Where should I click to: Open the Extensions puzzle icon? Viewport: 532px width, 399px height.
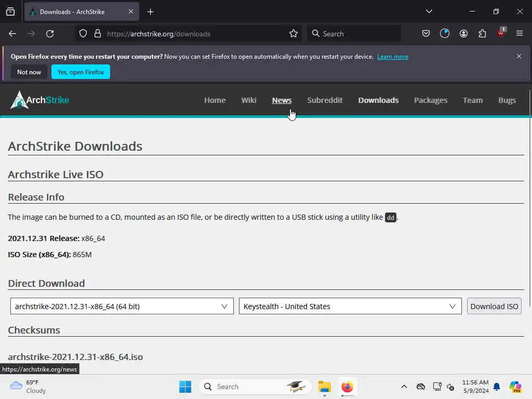click(482, 34)
